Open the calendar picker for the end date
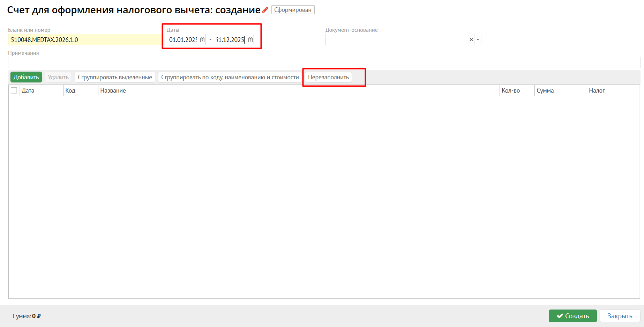Screen dimensions: 644x327 tap(250, 40)
